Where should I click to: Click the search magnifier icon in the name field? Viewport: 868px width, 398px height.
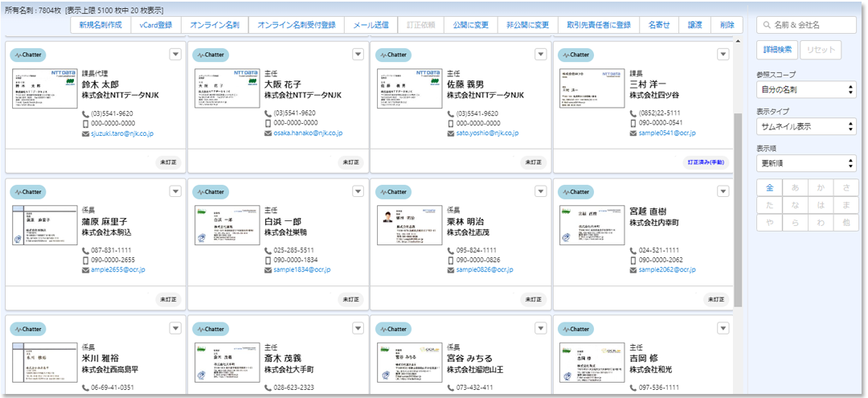pyautogui.click(x=768, y=26)
